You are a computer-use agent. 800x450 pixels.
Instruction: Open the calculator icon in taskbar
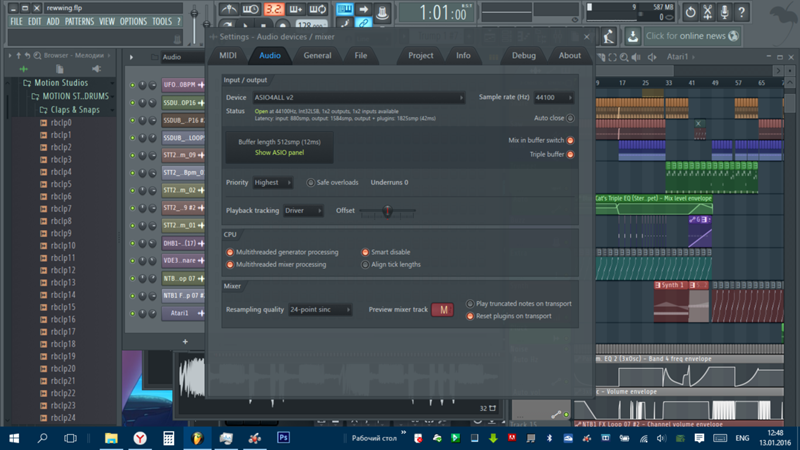(169, 438)
